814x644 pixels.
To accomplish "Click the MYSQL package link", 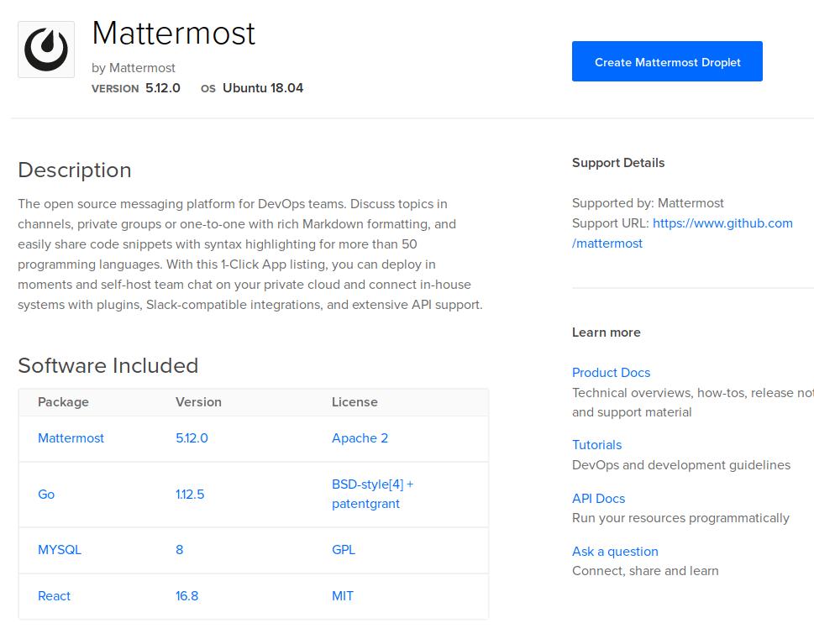I will coord(59,550).
